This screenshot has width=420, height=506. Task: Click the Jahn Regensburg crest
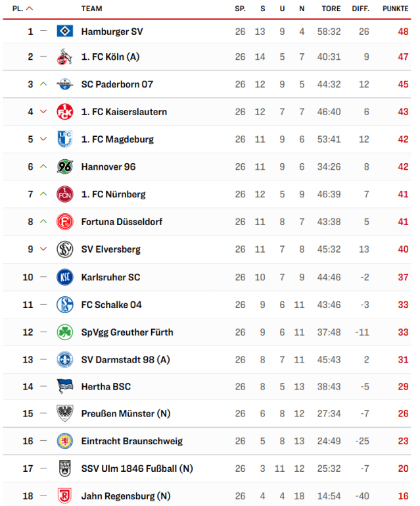[x=64, y=496]
